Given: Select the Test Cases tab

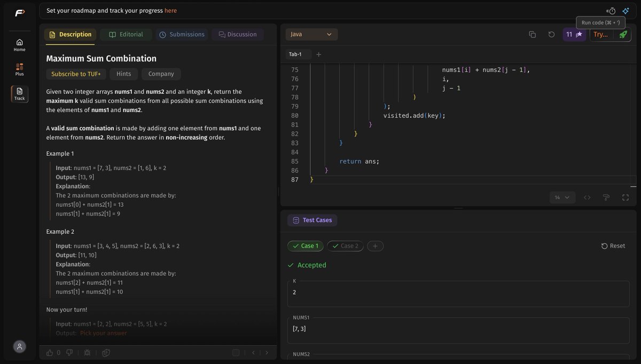Looking at the screenshot, I should (x=312, y=220).
